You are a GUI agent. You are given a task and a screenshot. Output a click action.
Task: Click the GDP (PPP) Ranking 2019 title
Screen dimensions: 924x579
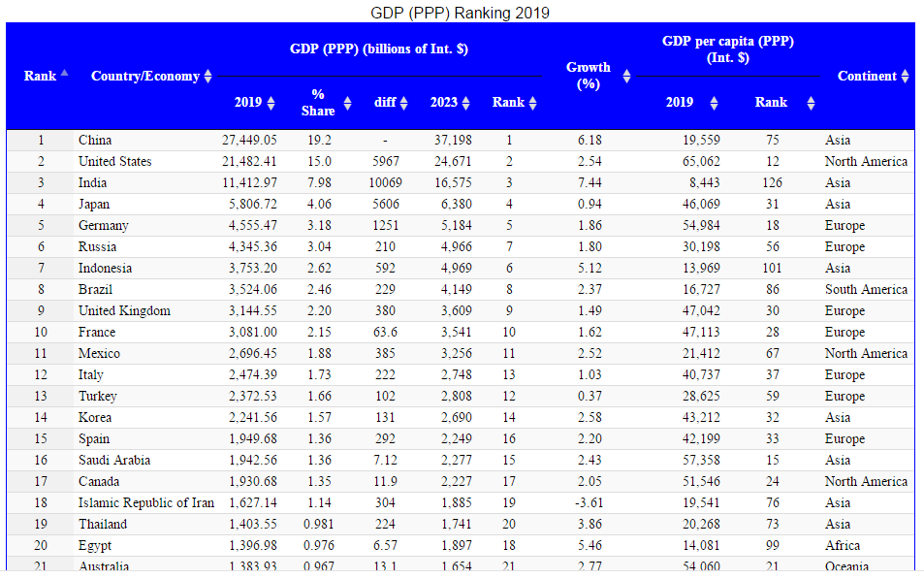[461, 13]
